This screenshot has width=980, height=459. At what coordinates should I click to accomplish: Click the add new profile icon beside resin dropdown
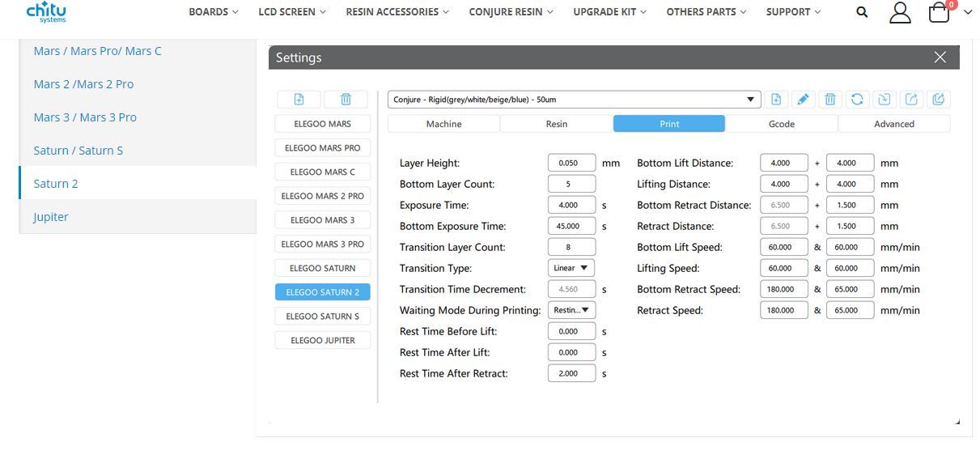click(776, 100)
